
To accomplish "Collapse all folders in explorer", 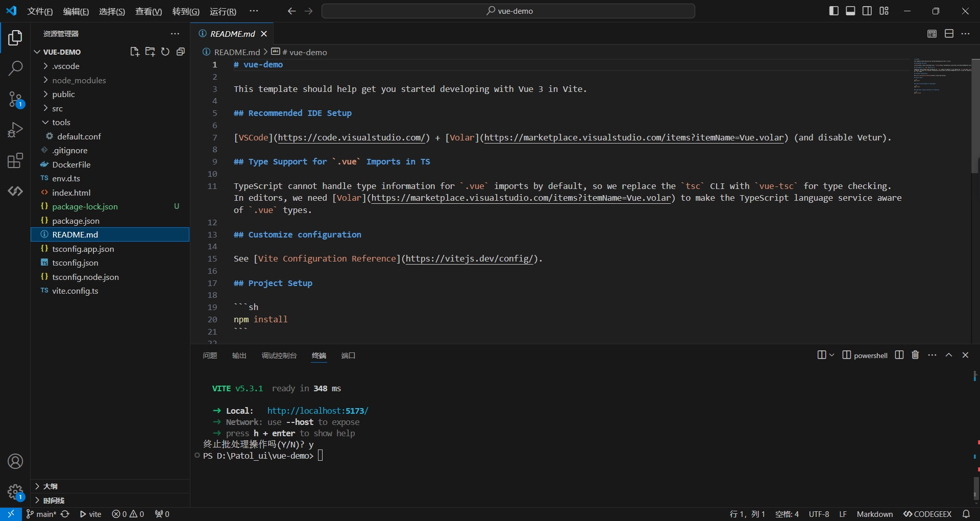I will click(180, 52).
